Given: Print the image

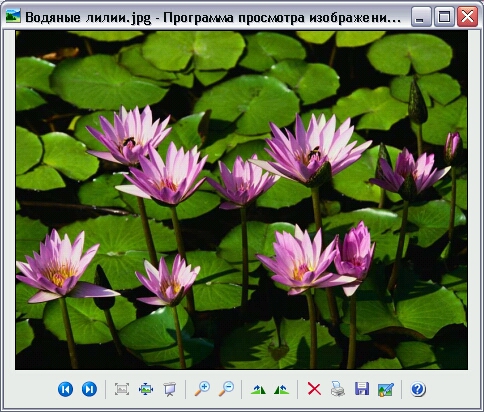Looking at the screenshot, I should point(338,389).
